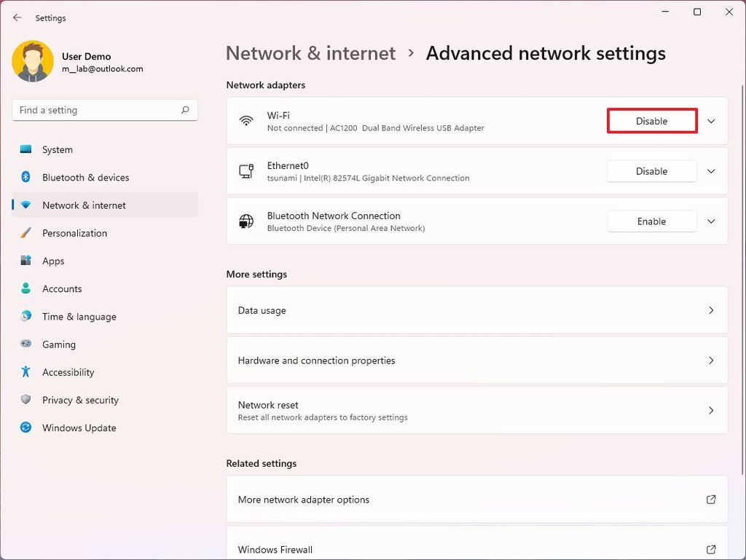Click the Find a setting search box
746x560 pixels.
[104, 110]
